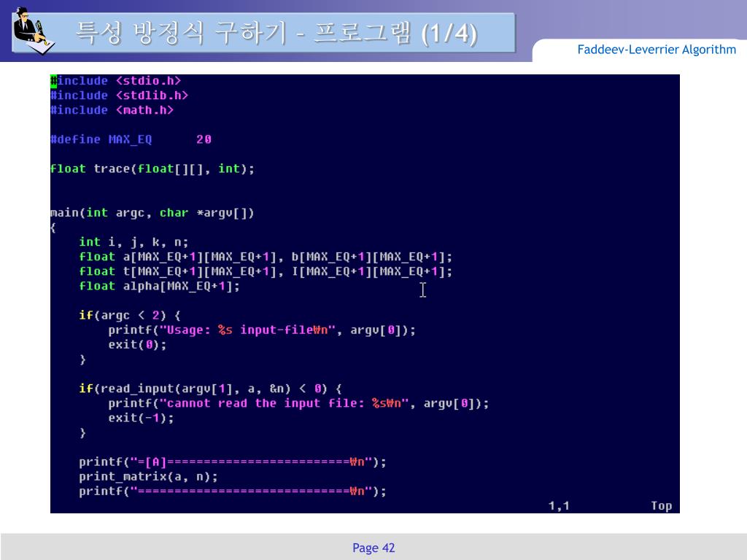Image resolution: width=747 pixels, height=560 pixels.
Task: Click the 'if(read_input(argv[1], a, &n) < 0)' line
Action: point(211,389)
